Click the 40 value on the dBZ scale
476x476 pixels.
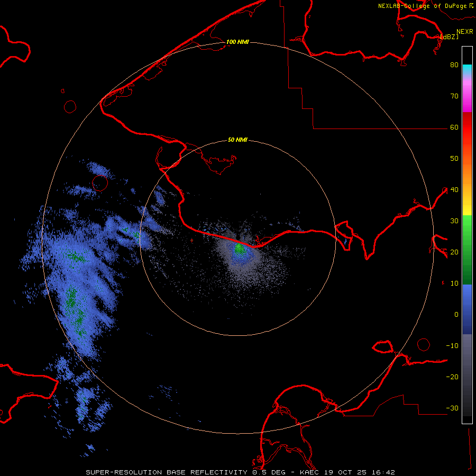[454, 190]
